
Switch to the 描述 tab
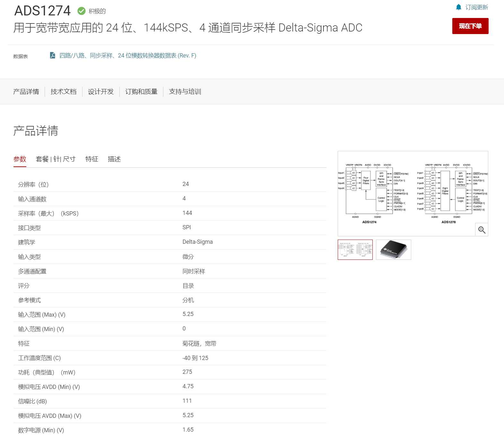[114, 159]
